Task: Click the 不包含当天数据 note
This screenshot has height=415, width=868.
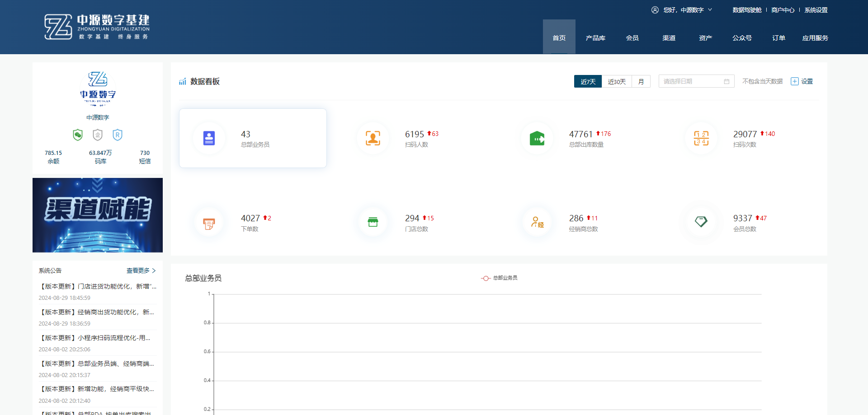Action: pyautogui.click(x=762, y=81)
